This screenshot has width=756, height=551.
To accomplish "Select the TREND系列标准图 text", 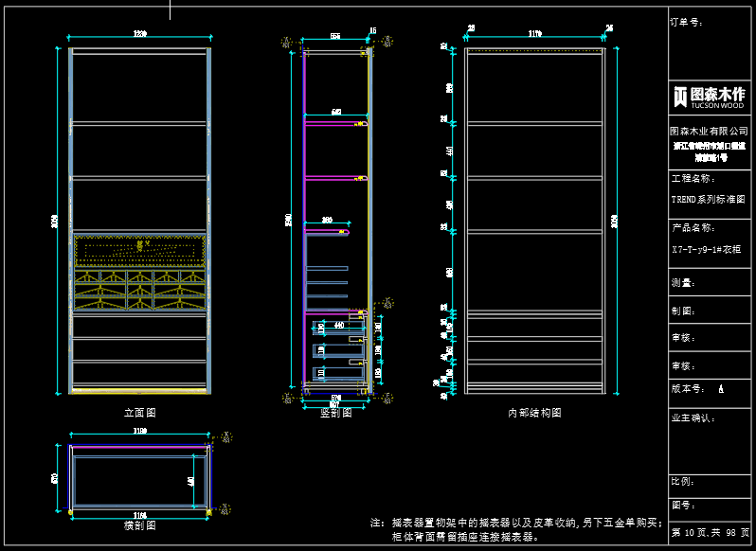I will point(709,200).
